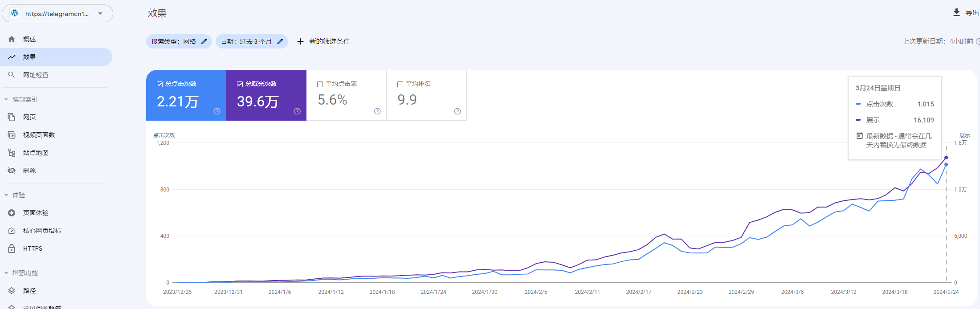This screenshot has height=309, width=980.
Task: Enable the 平均排名 checkbox
Action: click(x=400, y=84)
